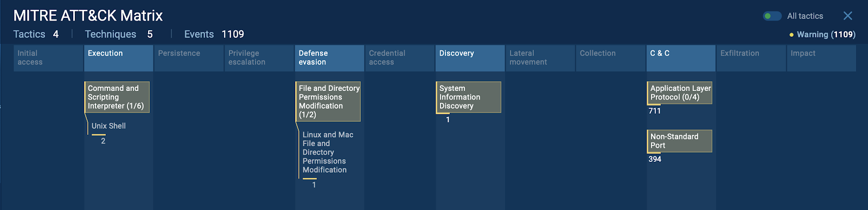Image resolution: width=868 pixels, height=210 pixels.
Task: Select the Initial access tactic column
Action: [x=48, y=58]
